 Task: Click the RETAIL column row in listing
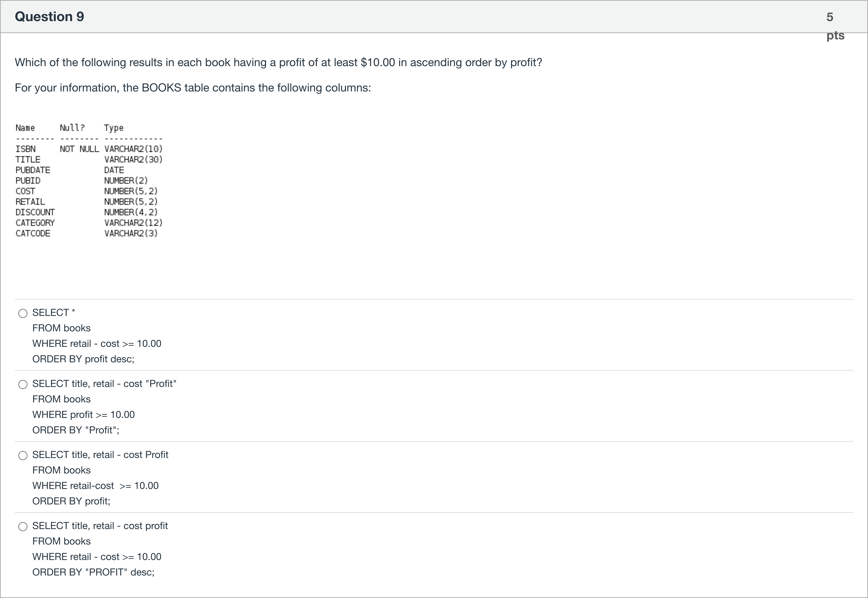coord(86,202)
